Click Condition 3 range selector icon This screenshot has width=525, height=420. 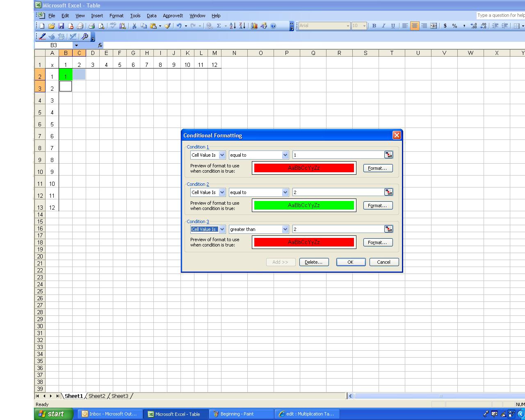tap(388, 229)
